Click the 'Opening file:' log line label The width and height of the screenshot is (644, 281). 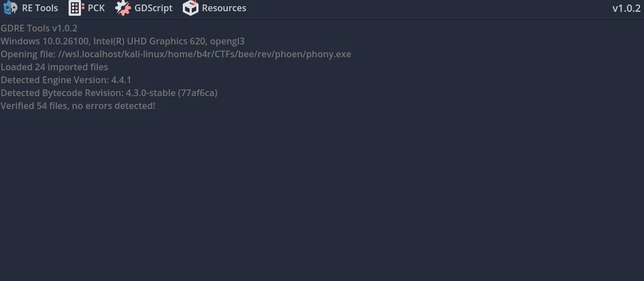[28, 55]
